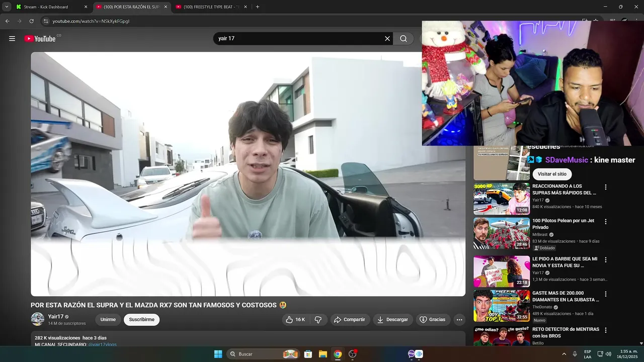Open the Yair17 channel avatar
Viewport: 644px width, 362px height.
(38, 319)
